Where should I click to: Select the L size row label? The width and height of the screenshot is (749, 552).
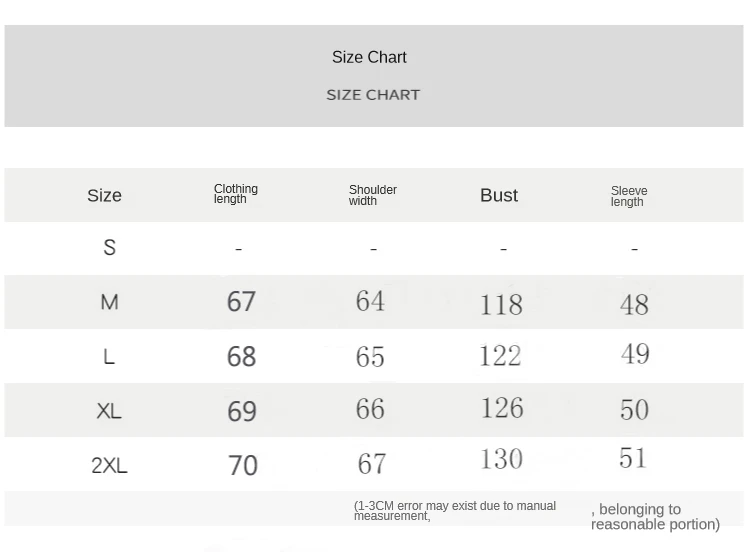109,356
